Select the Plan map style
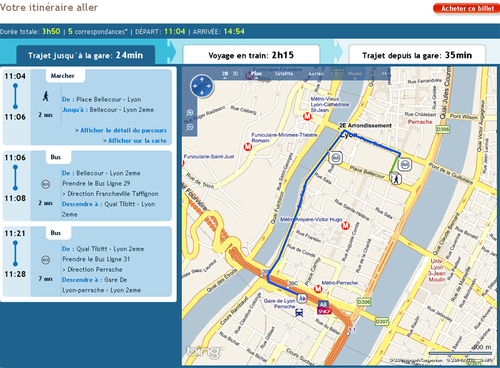 pyautogui.click(x=256, y=73)
